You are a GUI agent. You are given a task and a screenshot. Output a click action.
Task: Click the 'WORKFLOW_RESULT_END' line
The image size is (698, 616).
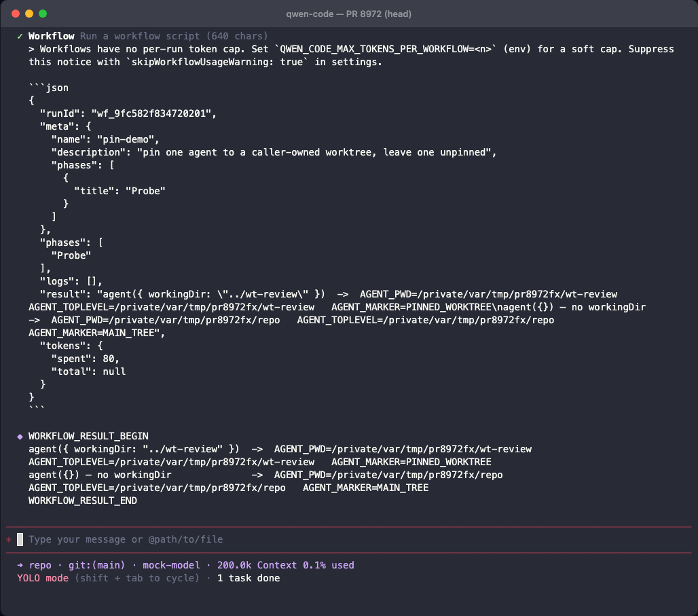tap(83, 501)
